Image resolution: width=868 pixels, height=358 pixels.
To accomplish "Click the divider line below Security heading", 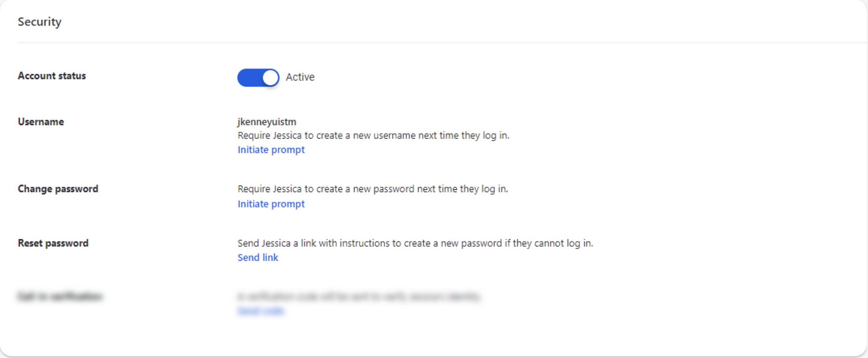I will point(421,43).
